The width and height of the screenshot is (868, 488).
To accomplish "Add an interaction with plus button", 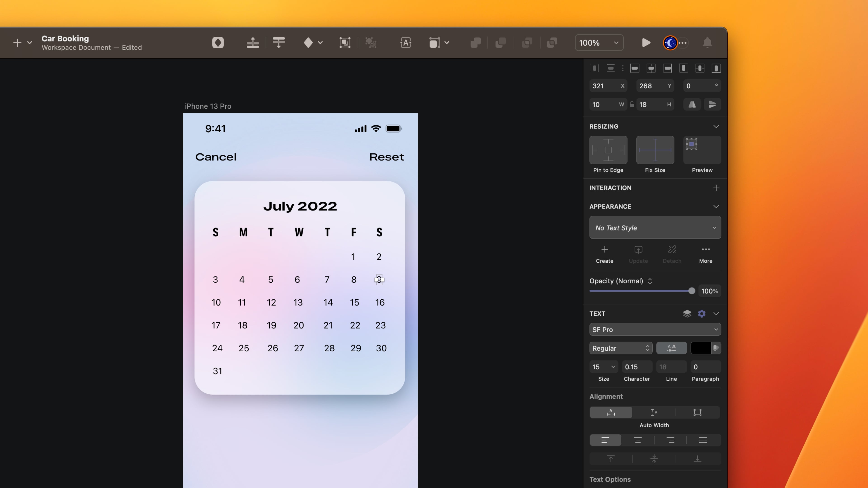I will click(716, 188).
